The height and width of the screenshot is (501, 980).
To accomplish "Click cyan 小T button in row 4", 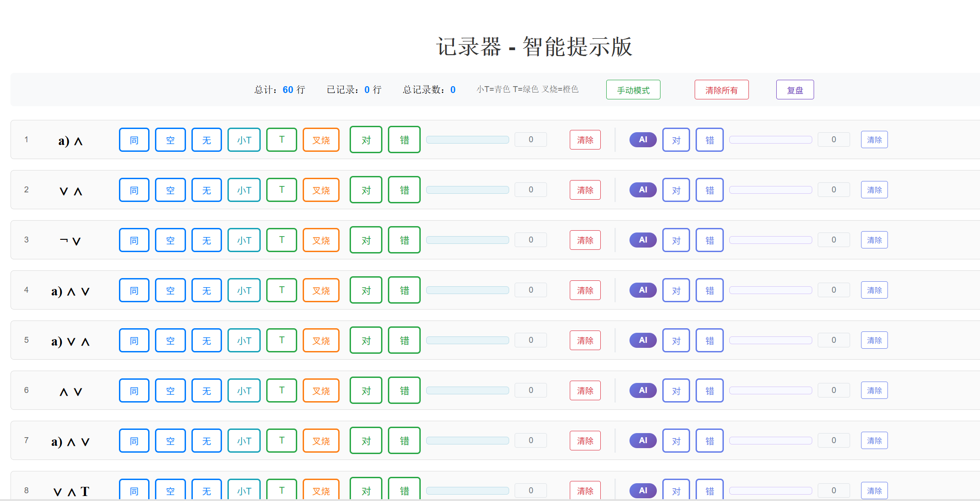I will [244, 290].
